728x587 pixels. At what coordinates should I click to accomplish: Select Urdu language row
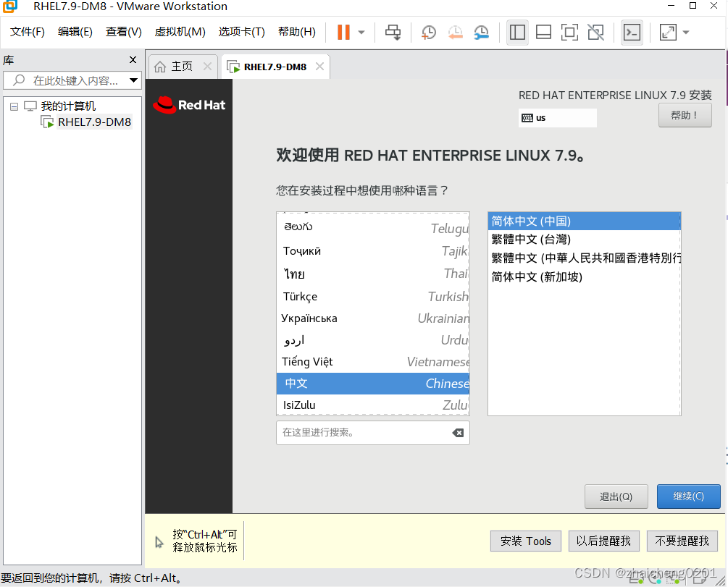click(373, 340)
